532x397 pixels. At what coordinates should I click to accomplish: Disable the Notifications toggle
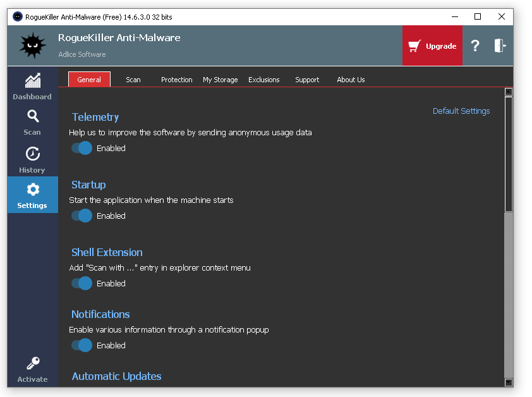point(82,345)
